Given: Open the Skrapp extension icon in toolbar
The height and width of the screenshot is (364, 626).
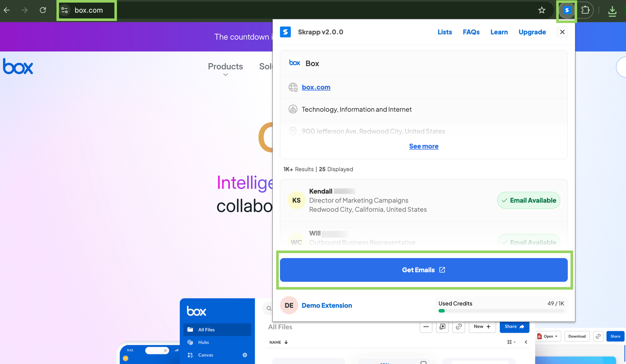Looking at the screenshot, I should [567, 10].
